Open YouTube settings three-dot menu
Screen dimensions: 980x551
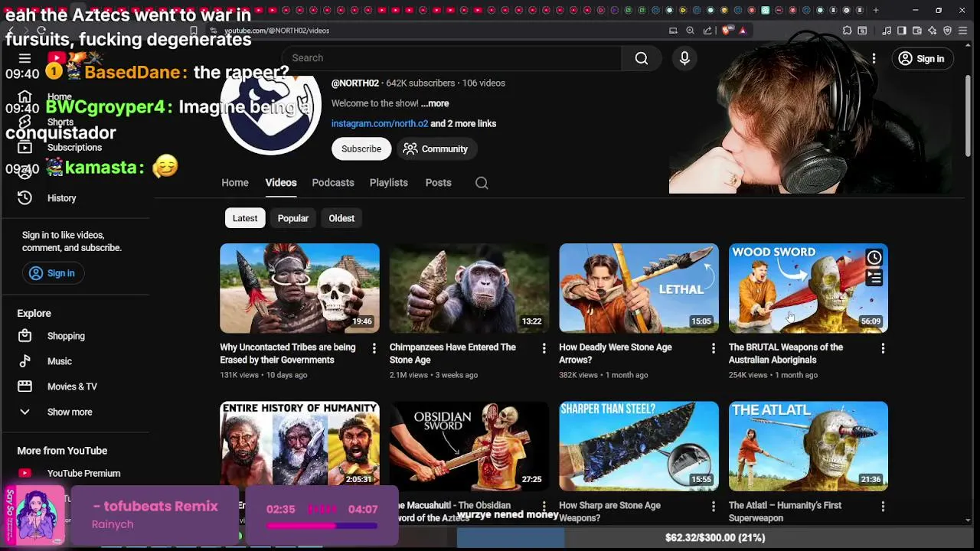(x=874, y=58)
